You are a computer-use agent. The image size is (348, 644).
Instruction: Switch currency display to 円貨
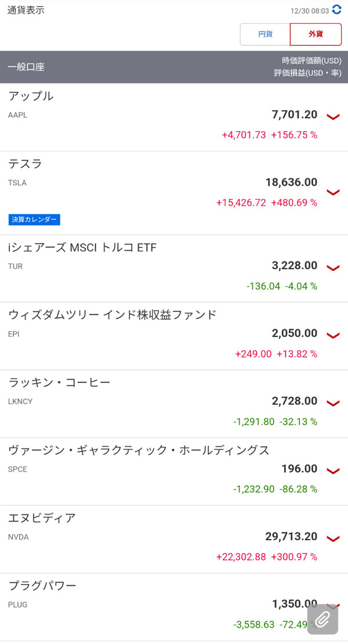[x=265, y=34]
